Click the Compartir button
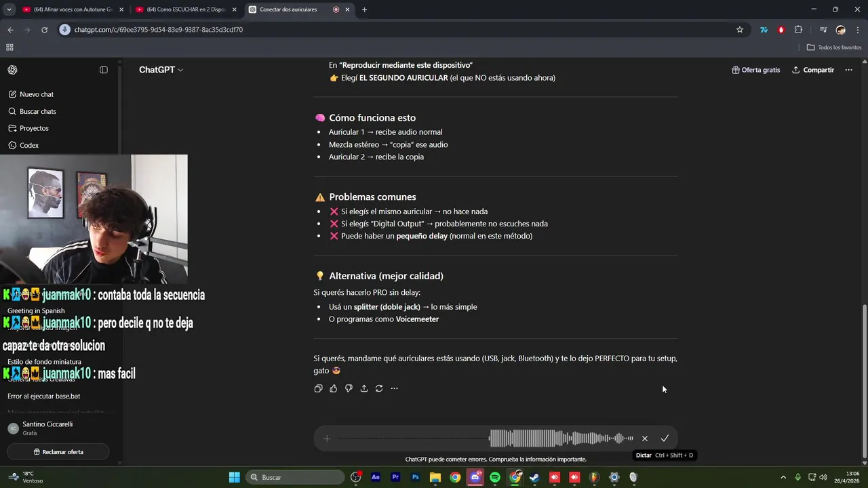This screenshot has height=488, width=868. tap(813, 70)
